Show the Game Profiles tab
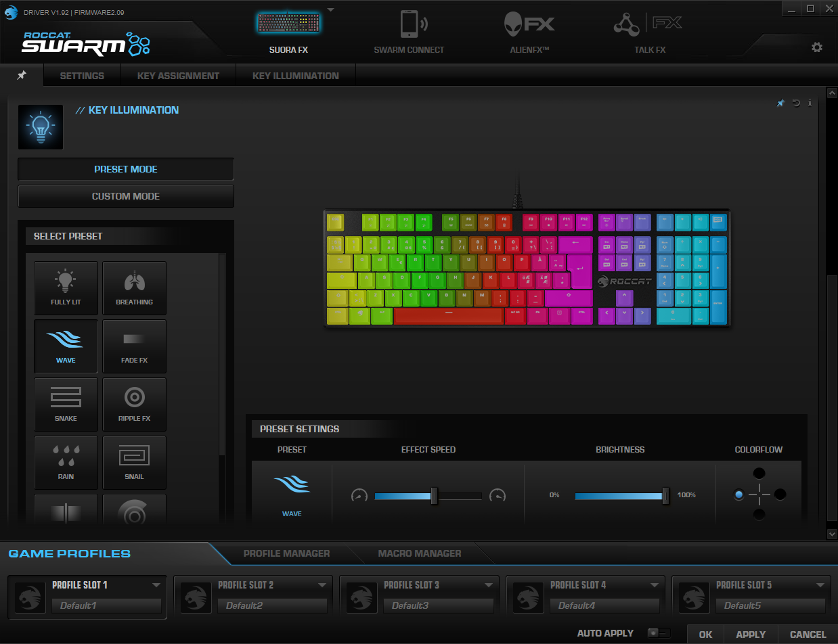Screen dimensions: 838x644 pos(69,553)
